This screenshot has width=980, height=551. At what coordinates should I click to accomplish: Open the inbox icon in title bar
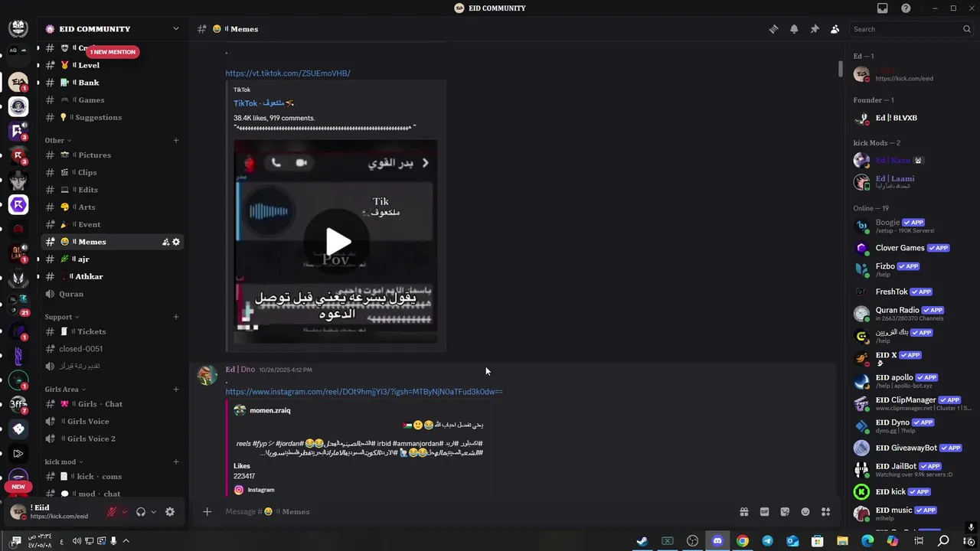883,8
